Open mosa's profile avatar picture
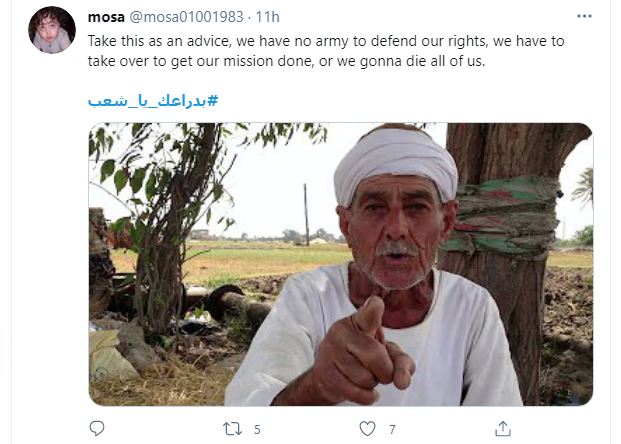The height and width of the screenshot is (444, 621). pos(52,30)
